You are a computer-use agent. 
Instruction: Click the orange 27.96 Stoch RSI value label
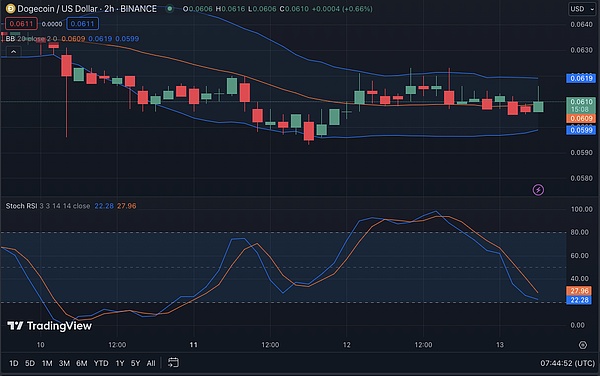(x=579, y=291)
